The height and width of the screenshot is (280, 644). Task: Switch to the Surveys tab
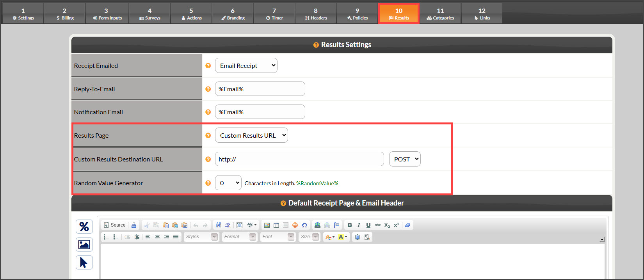tap(150, 14)
